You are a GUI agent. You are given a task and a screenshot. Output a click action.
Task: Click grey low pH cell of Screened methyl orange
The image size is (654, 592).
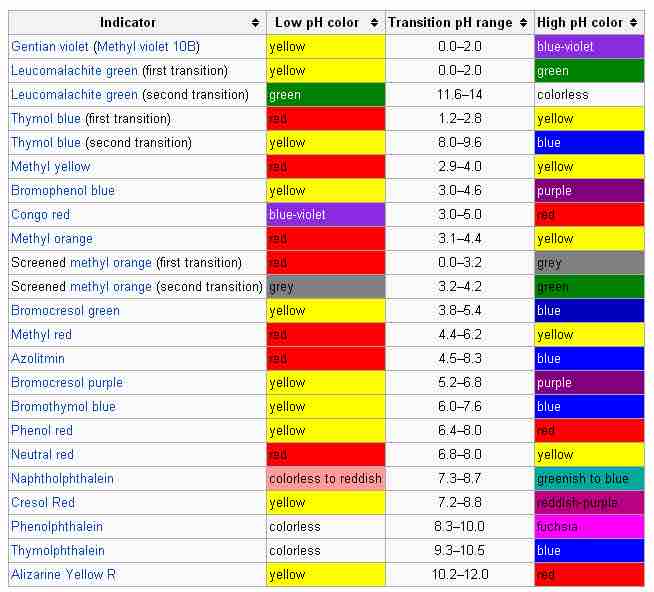[x=325, y=287]
